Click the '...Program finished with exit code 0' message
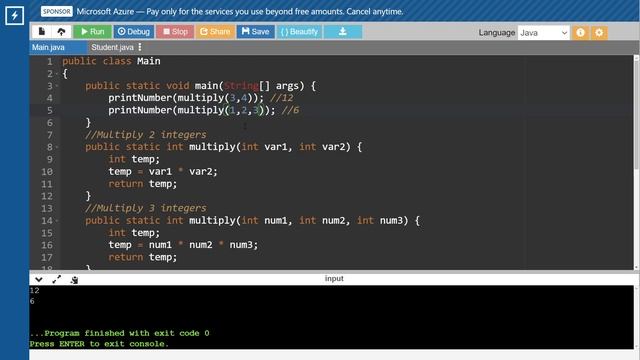 119,333
